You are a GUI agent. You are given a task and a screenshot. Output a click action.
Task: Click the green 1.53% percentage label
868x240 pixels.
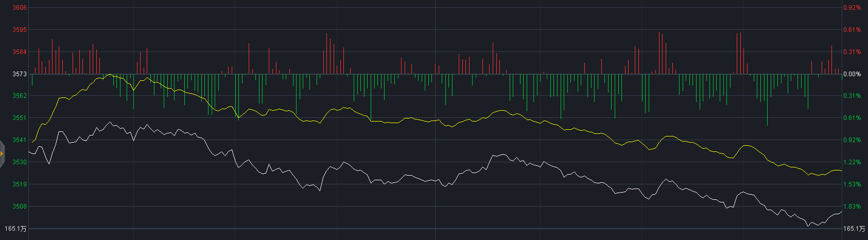click(852, 184)
